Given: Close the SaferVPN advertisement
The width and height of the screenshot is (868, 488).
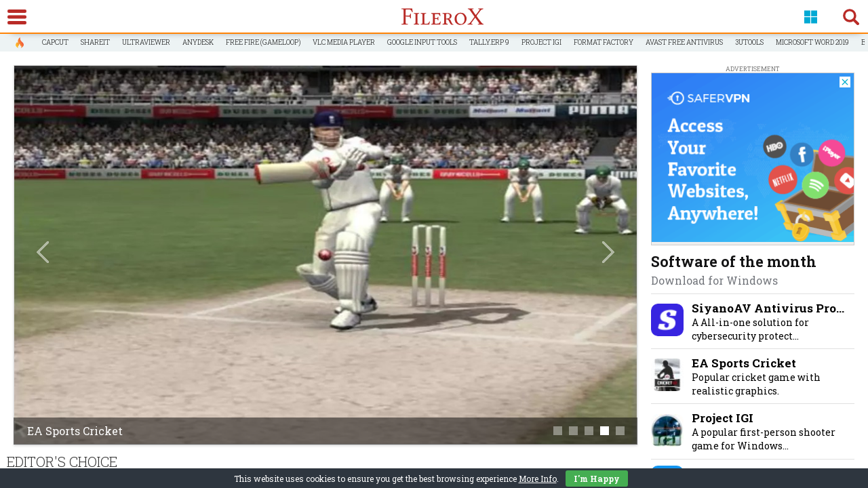Looking at the screenshot, I should coord(845,82).
